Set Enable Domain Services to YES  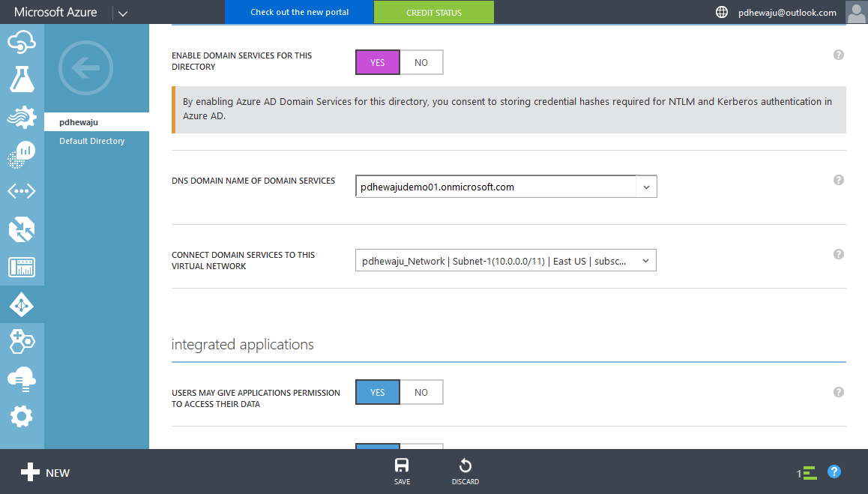tap(378, 62)
